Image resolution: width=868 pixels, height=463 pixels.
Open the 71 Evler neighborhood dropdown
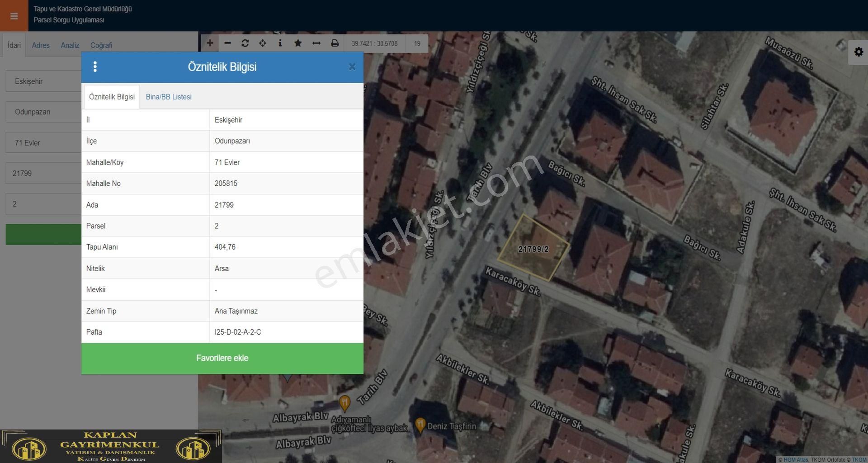click(43, 143)
